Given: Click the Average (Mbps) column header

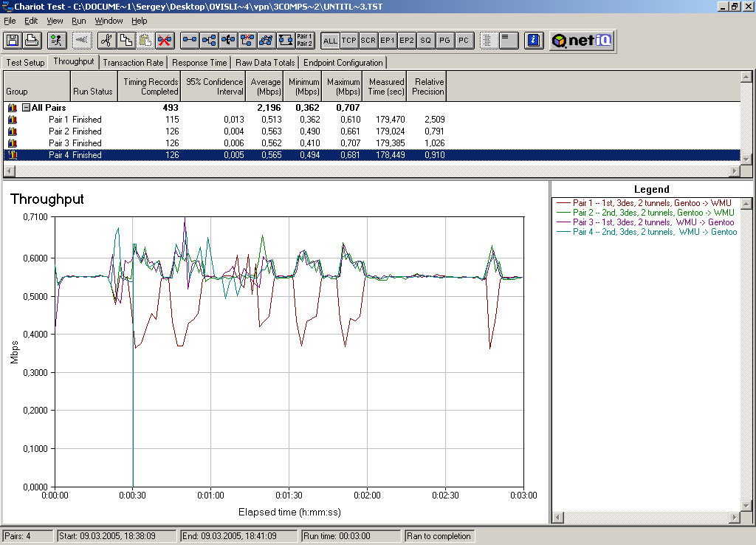Looking at the screenshot, I should click(x=265, y=86).
